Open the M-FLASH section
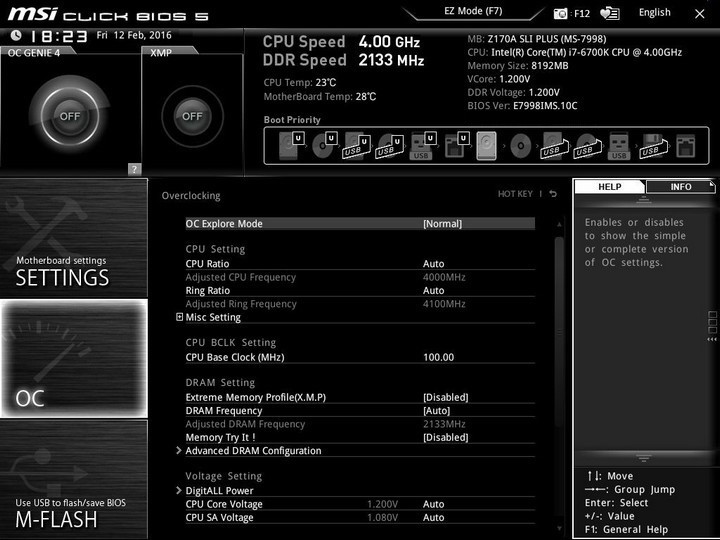 (74, 479)
